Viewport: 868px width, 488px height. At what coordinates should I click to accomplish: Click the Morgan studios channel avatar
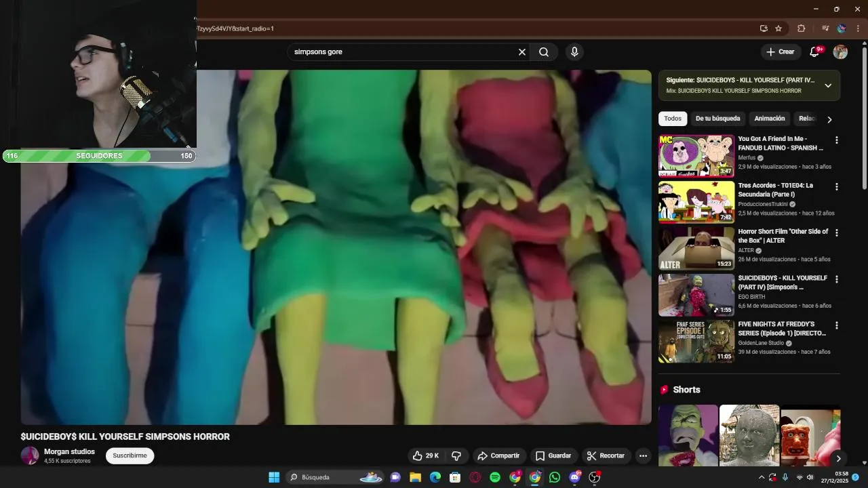[x=30, y=455]
